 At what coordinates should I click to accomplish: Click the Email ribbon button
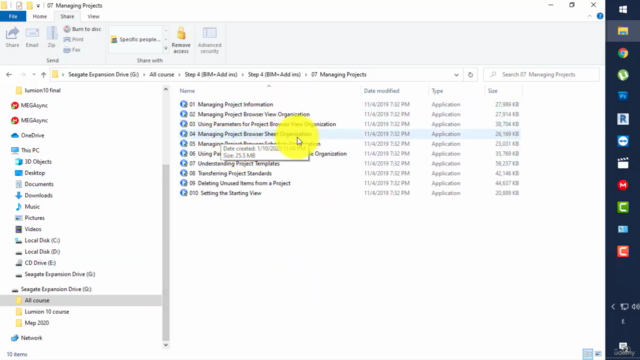32,37
